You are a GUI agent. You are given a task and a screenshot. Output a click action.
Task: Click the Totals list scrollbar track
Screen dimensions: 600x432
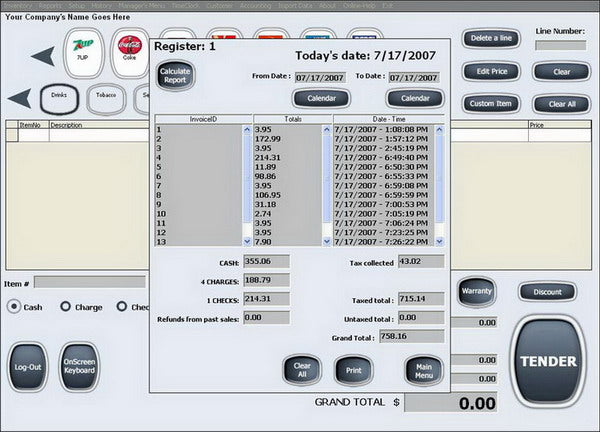pos(326,186)
